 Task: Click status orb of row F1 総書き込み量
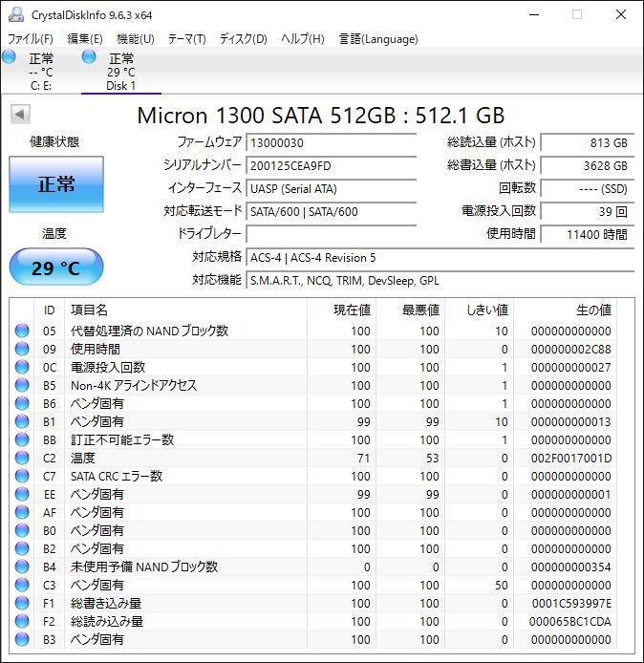(x=22, y=604)
